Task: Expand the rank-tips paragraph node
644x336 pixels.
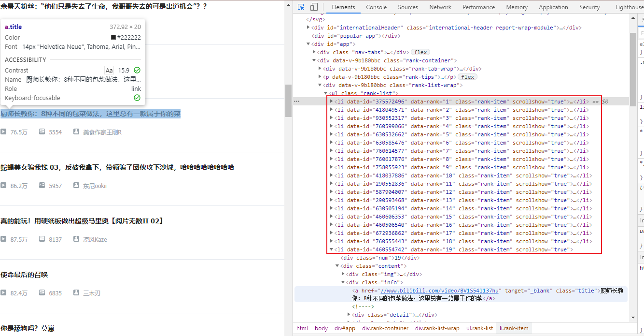Action: pyautogui.click(x=320, y=77)
